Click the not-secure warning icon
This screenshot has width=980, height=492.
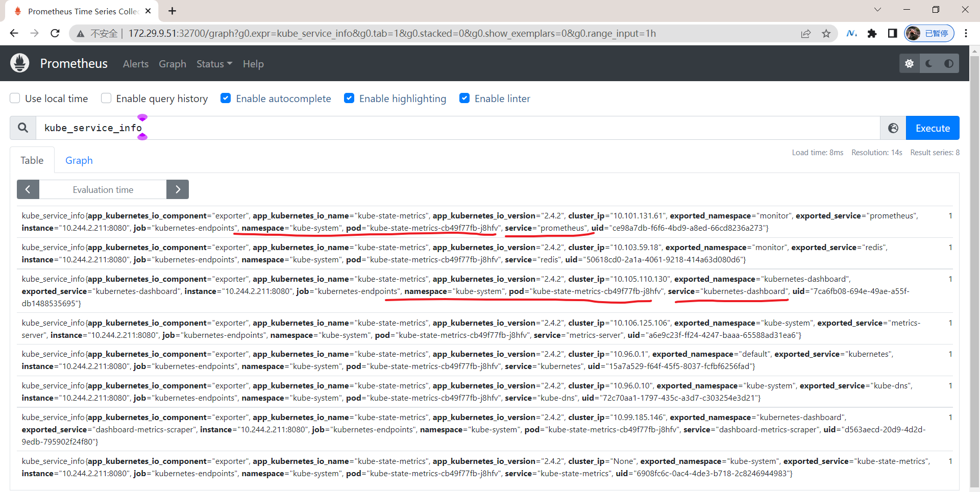pos(81,34)
